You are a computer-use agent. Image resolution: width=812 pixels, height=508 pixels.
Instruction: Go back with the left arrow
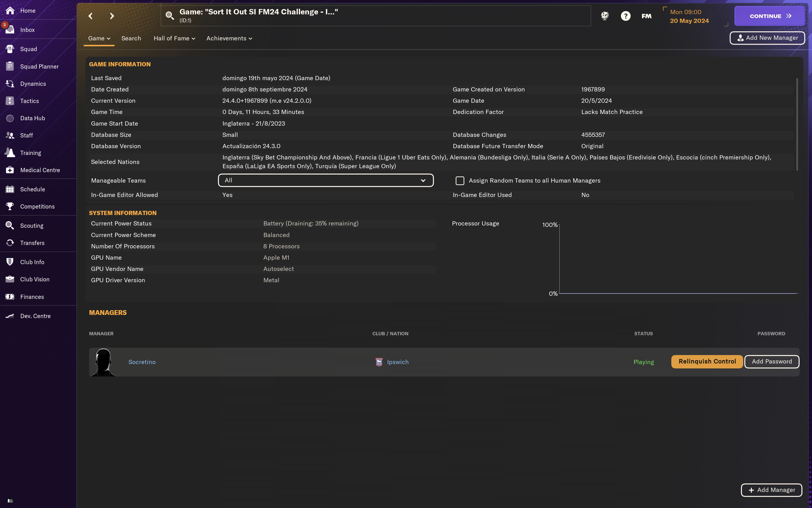90,16
